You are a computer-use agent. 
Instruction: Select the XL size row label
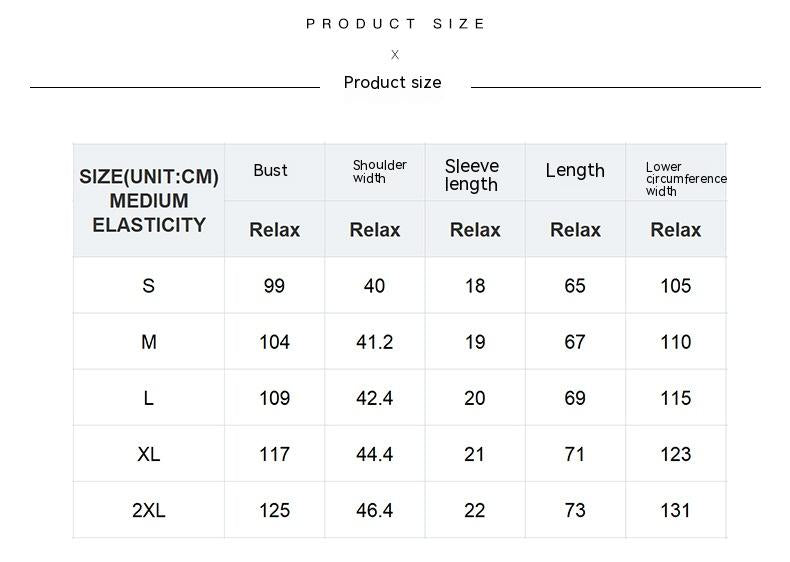[x=149, y=454]
